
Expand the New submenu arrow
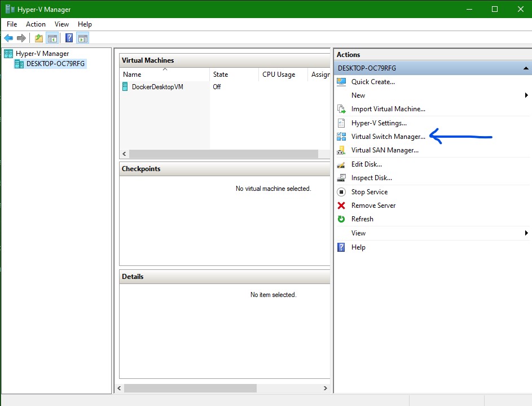[526, 95]
